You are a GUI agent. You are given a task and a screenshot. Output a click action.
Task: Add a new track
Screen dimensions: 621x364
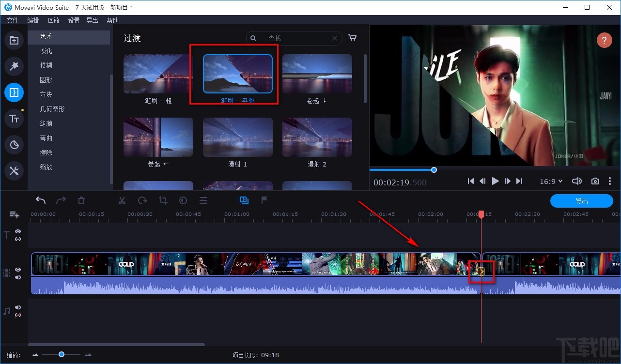(x=14, y=214)
